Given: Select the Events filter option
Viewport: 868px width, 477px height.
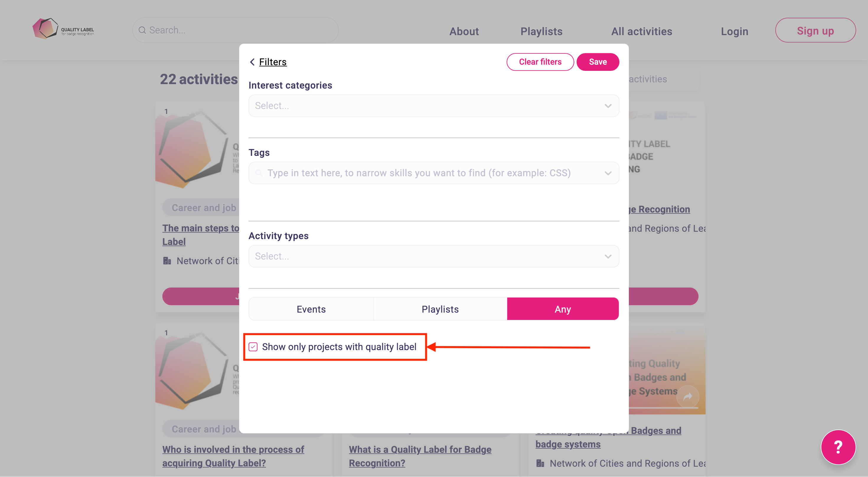Looking at the screenshot, I should point(311,309).
